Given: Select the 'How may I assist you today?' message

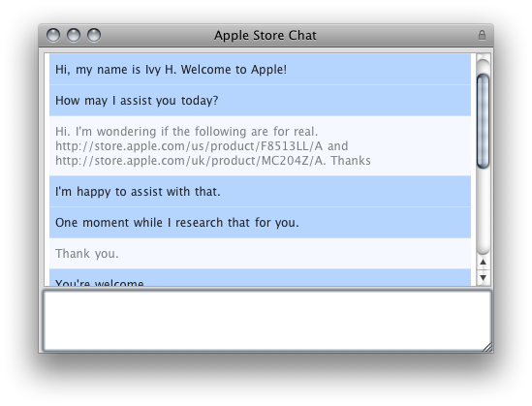Looking at the screenshot, I should pos(260,101).
